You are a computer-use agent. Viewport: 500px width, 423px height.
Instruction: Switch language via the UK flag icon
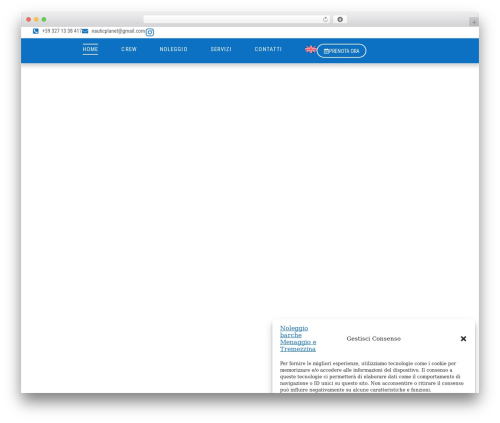click(310, 49)
